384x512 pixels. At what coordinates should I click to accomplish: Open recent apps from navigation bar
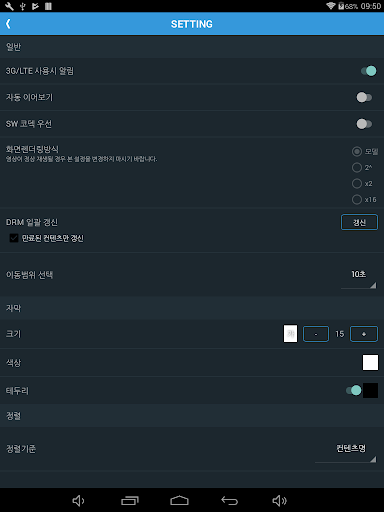coord(130,500)
